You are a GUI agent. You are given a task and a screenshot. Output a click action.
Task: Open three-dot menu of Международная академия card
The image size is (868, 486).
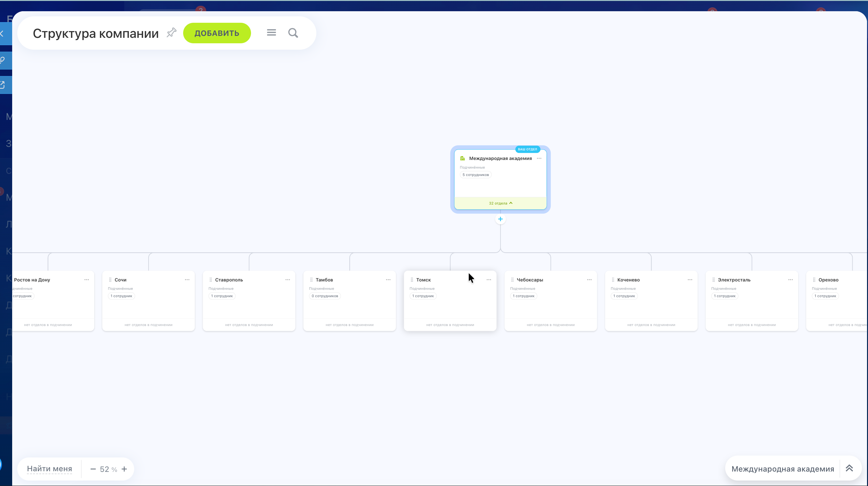539,158
